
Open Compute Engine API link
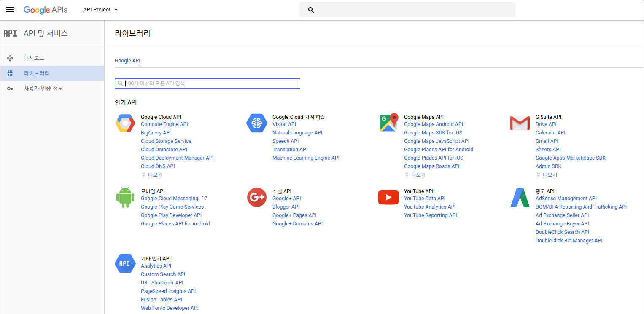coord(164,124)
